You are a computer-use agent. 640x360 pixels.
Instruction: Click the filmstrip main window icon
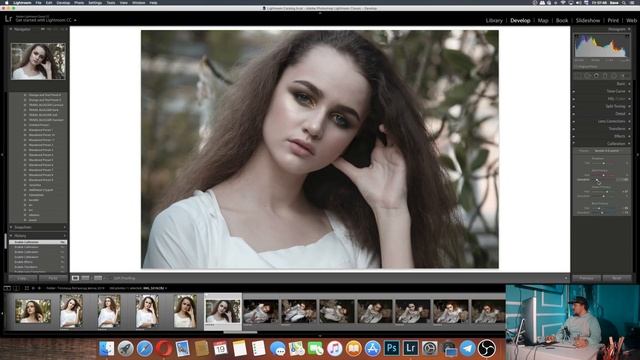(x=7, y=288)
